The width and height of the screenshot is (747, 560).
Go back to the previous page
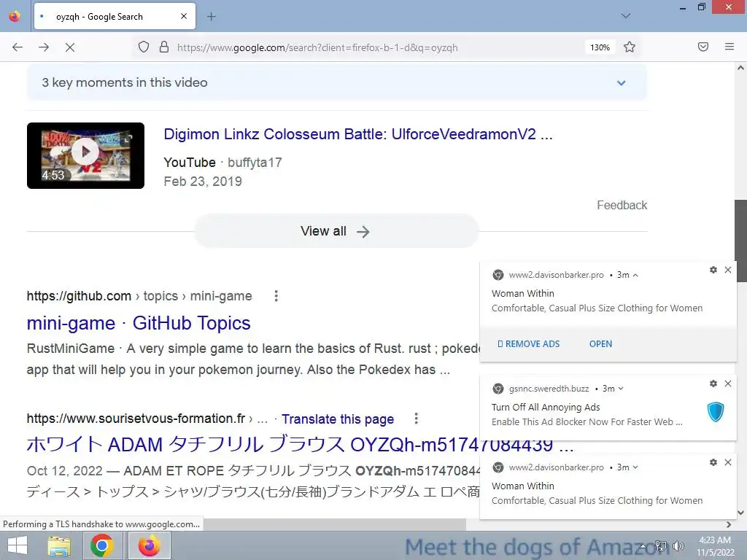(x=18, y=47)
